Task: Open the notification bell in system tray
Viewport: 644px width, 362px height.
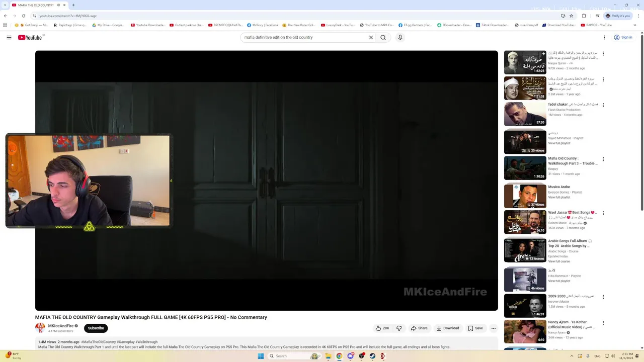Action: click(x=637, y=356)
